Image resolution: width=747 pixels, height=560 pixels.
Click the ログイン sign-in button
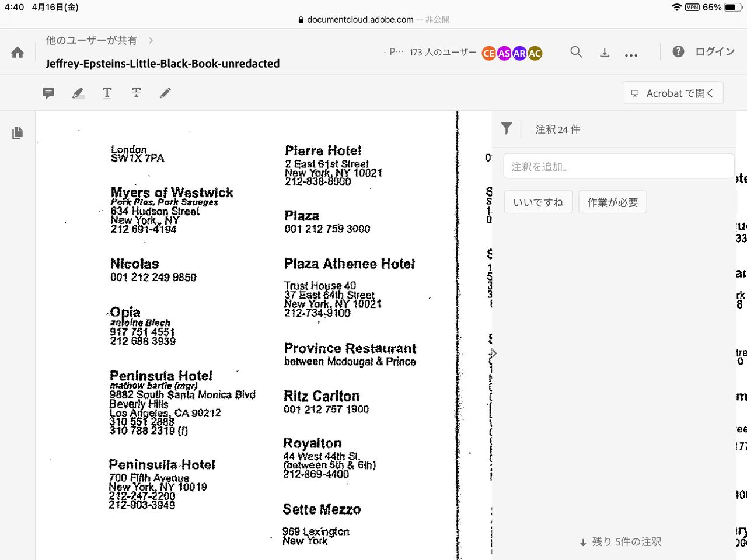715,51
